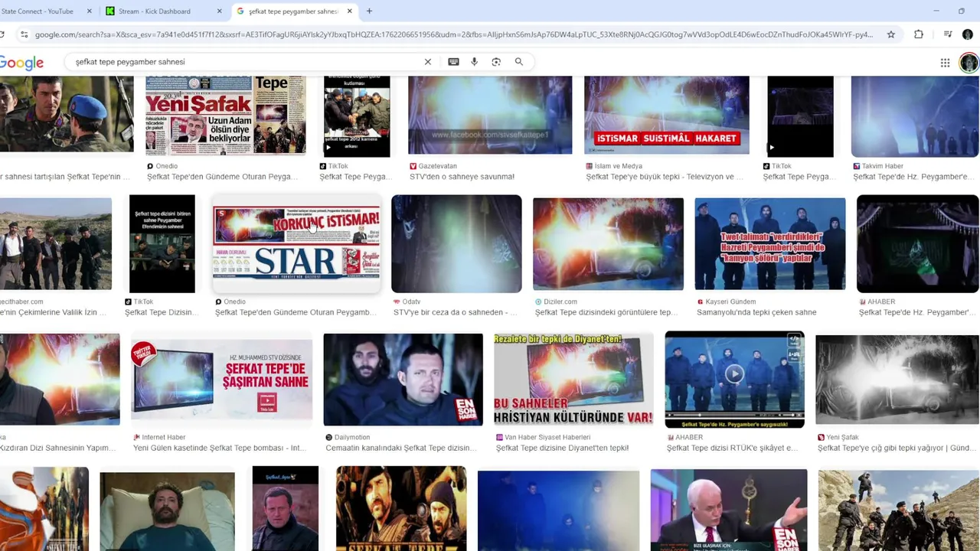Open the browser extensions puzzle icon
Image resolution: width=980 pixels, height=551 pixels.
pyautogui.click(x=919, y=34)
